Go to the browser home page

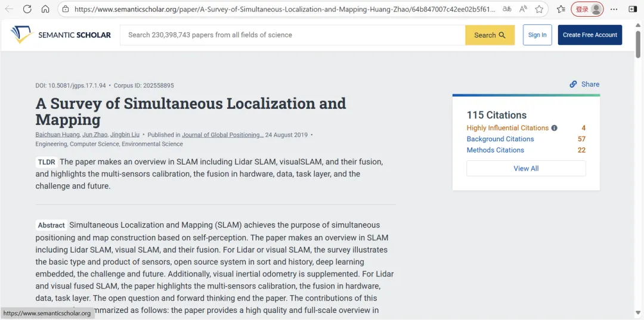45,9
